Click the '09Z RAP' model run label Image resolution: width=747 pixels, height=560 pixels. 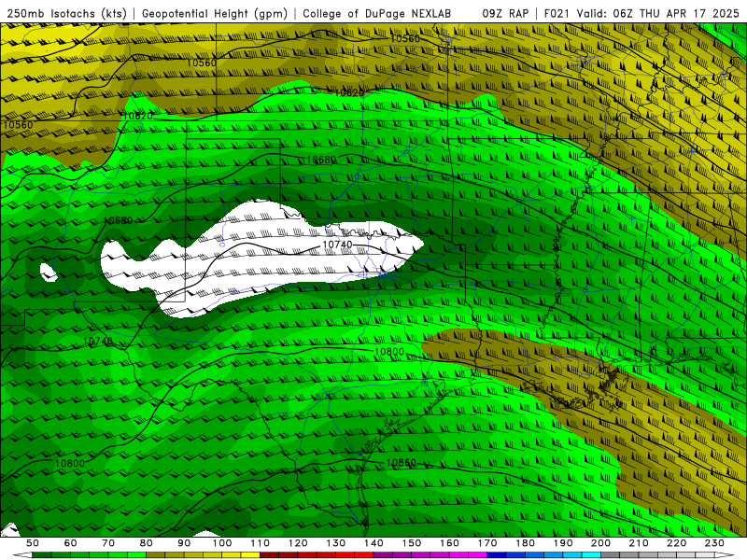click(505, 14)
